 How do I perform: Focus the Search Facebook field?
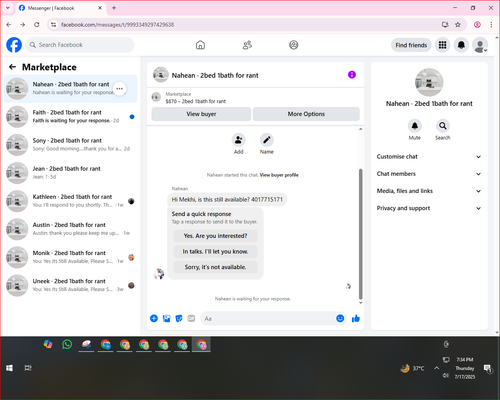pos(80,45)
